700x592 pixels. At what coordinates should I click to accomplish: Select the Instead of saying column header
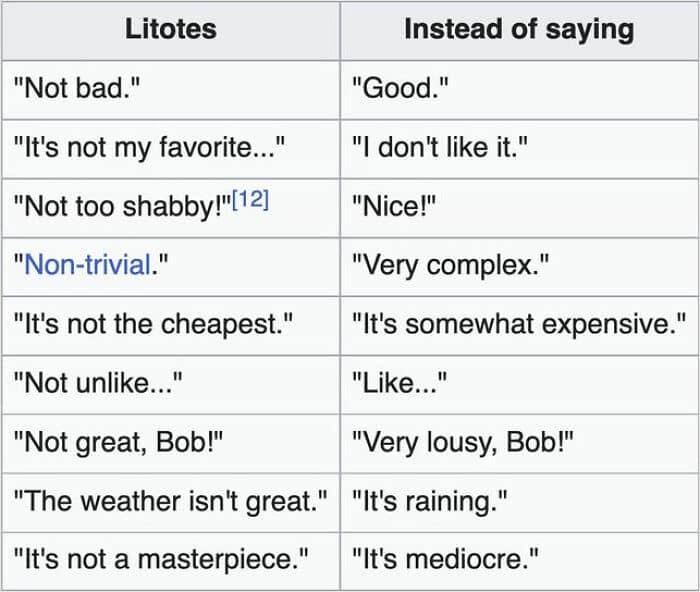tap(518, 30)
